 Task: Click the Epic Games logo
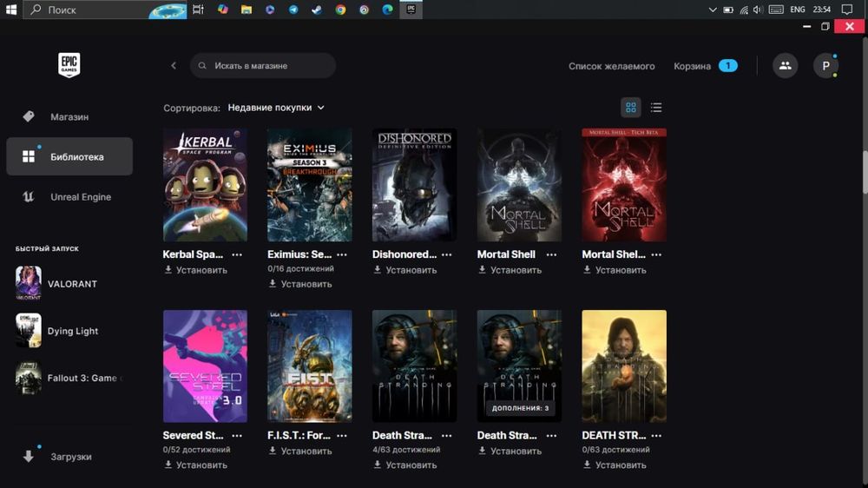pyautogui.click(x=69, y=65)
